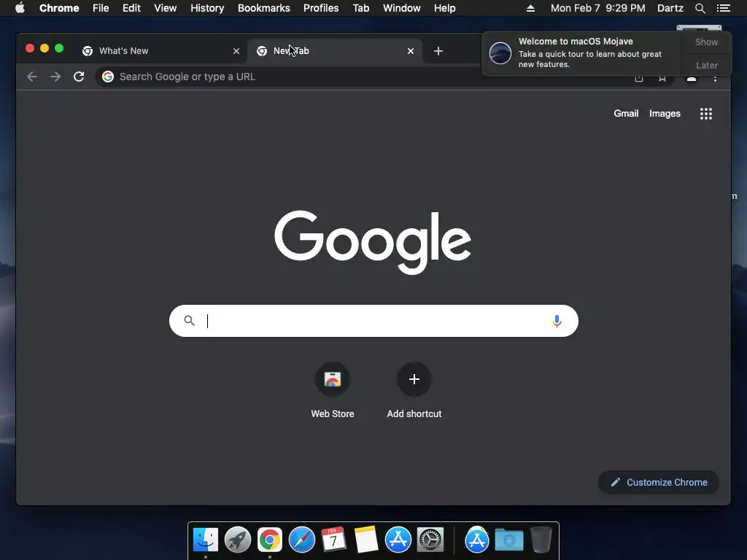Open the Chrome application menu

point(59,8)
